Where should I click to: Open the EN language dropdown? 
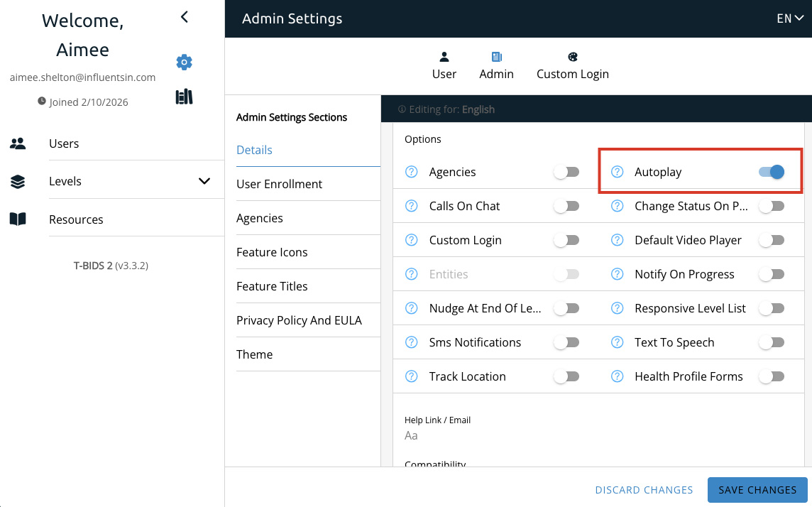pyautogui.click(x=790, y=18)
